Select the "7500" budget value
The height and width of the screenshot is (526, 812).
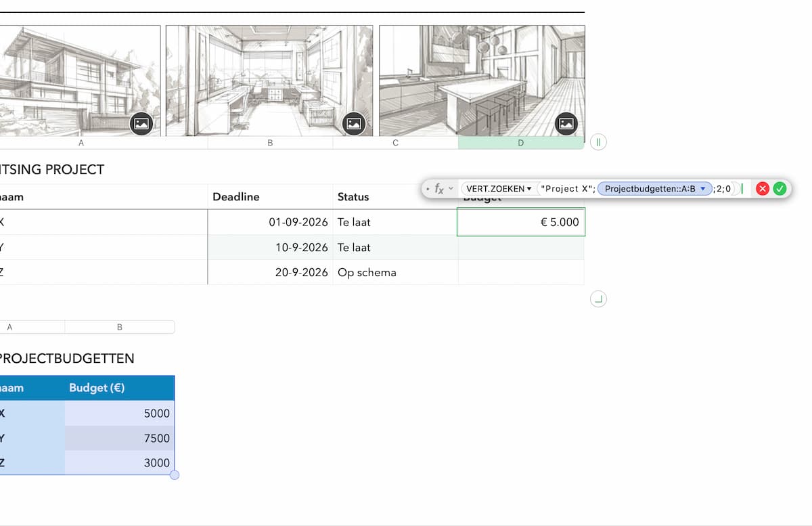(x=120, y=438)
